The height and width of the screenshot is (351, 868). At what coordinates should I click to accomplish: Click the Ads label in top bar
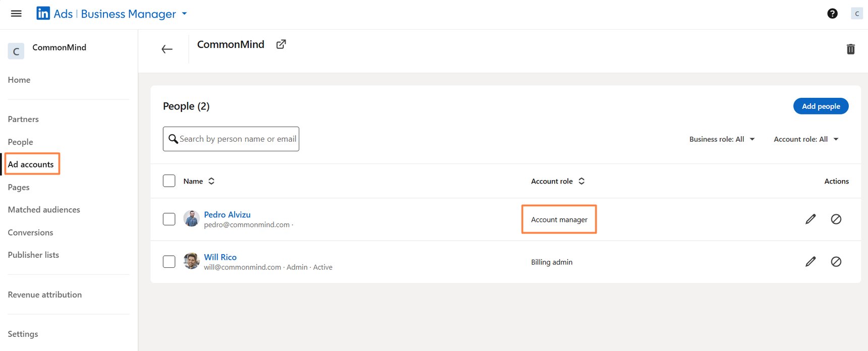point(63,14)
